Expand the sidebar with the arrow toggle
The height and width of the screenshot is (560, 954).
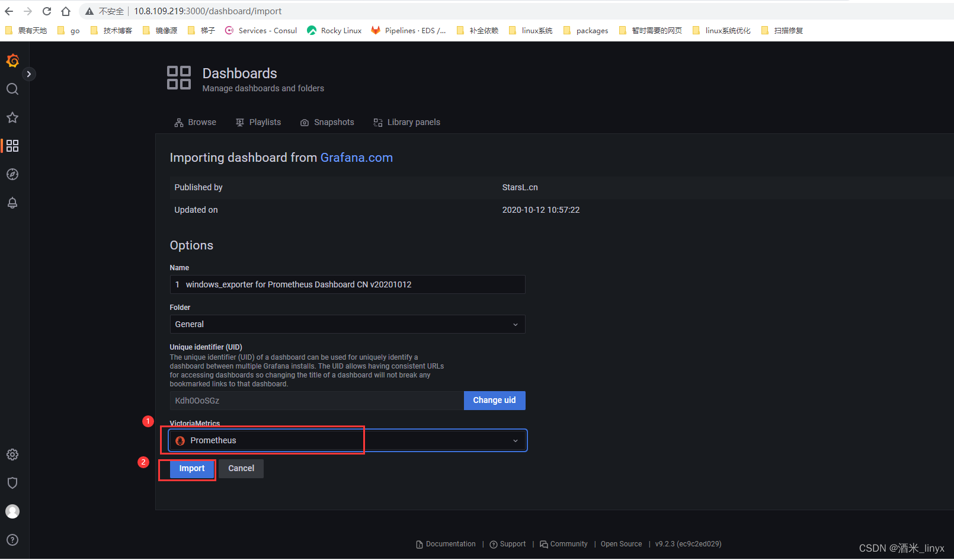point(28,74)
